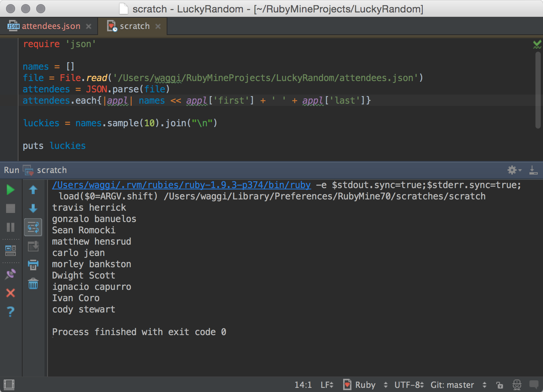The height and width of the screenshot is (392, 543).
Task: Toggle tool window buttons icon in status bar
Action: click(9, 385)
